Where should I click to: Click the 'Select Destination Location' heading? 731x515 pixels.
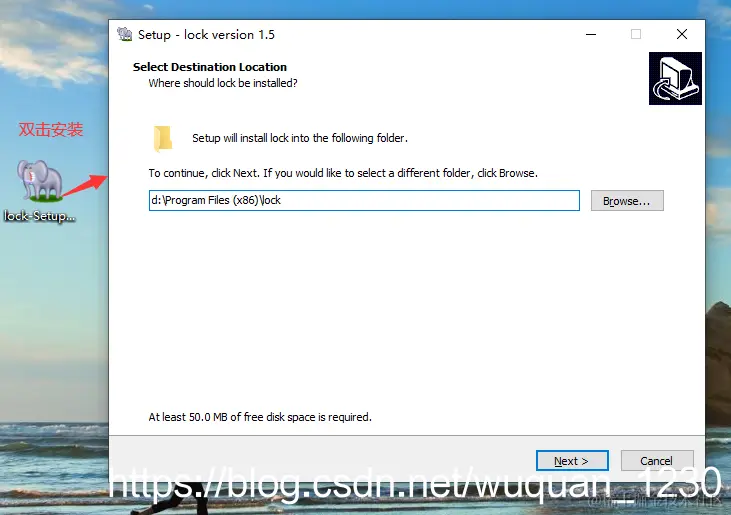(210, 67)
